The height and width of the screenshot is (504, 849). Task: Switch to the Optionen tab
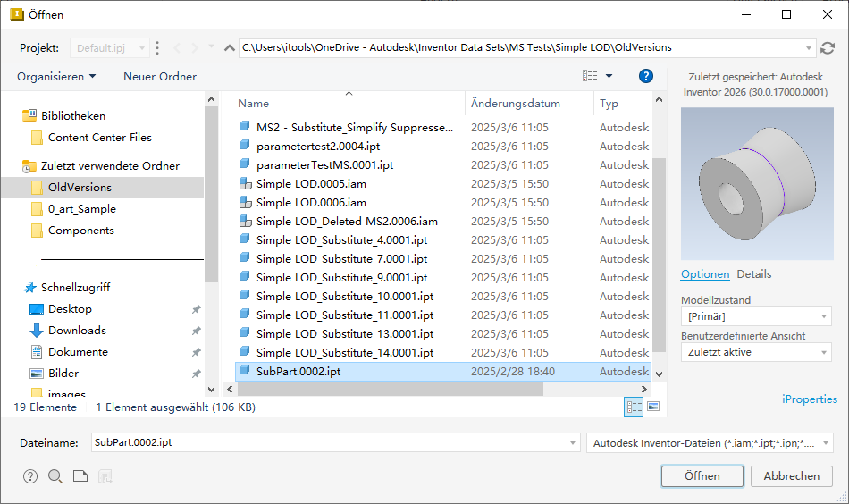click(705, 274)
